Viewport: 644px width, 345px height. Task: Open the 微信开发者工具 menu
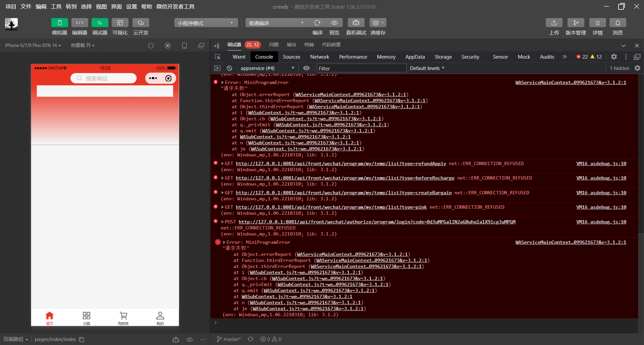[175, 6]
